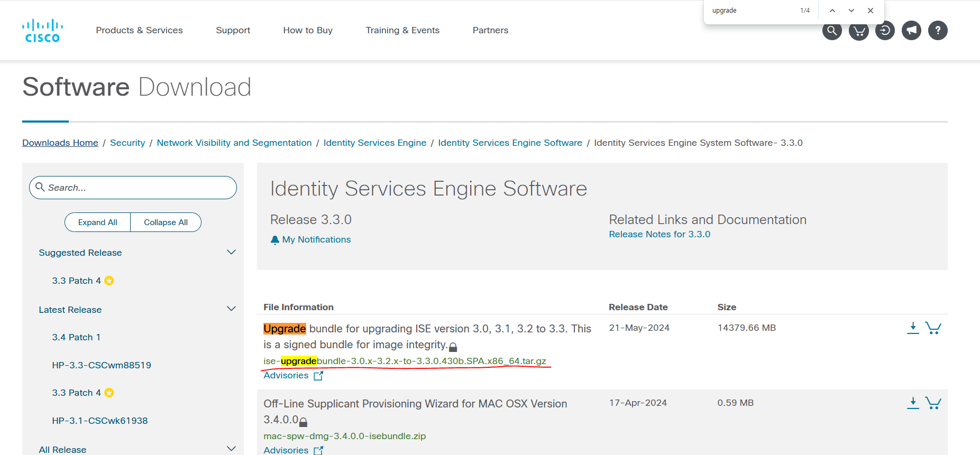Collapse the Latest Release section
Image resolution: width=980 pixels, height=455 pixels.
point(231,309)
